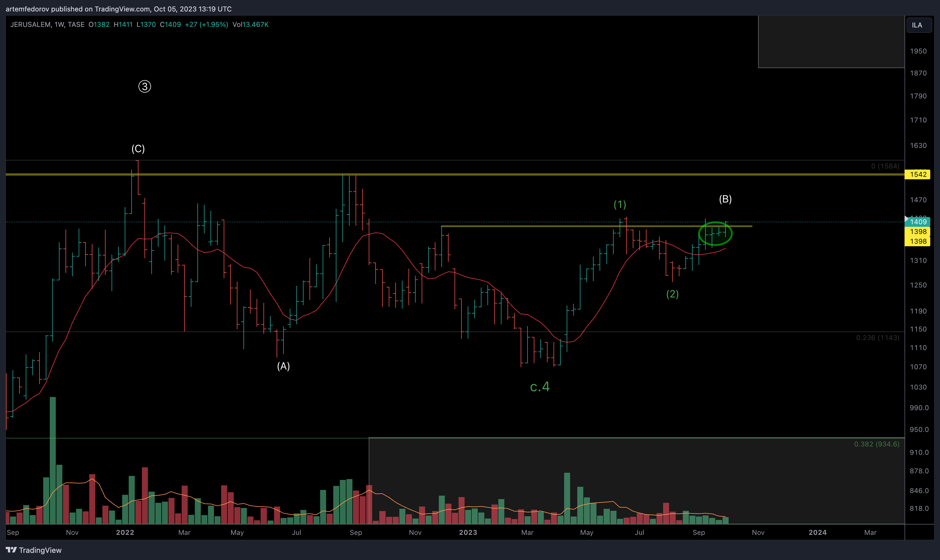Select the green (2) wave label
Screen dimensions: 940x560
click(x=673, y=294)
